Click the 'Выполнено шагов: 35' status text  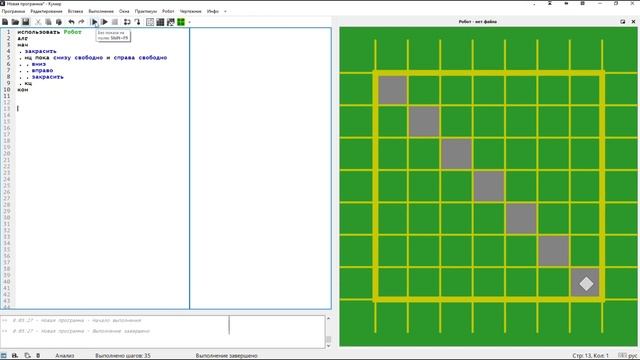(x=123, y=356)
